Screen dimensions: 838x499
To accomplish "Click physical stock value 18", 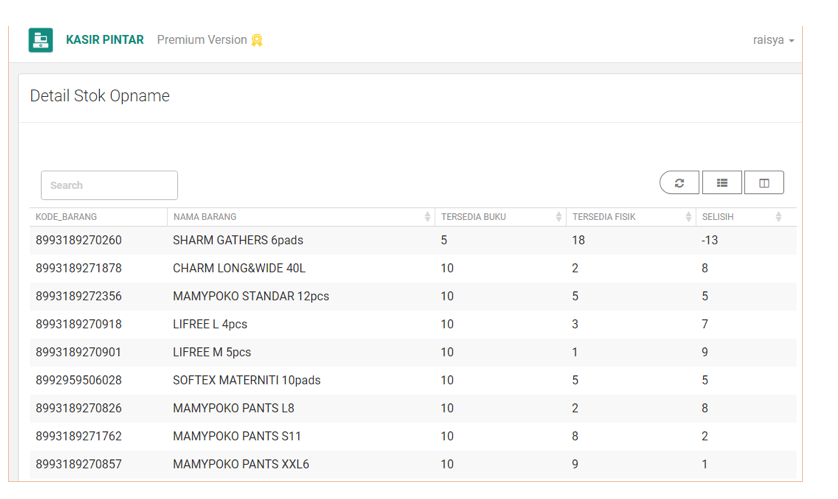I will tap(578, 240).
